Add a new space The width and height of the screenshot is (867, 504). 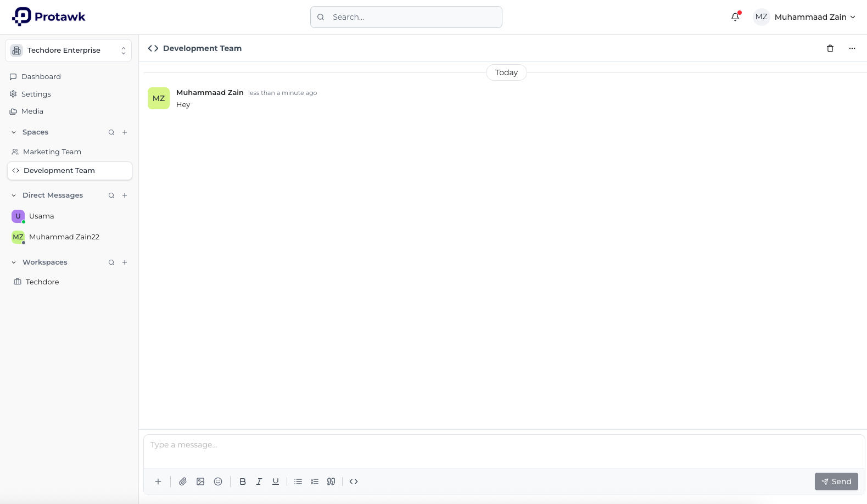tap(125, 132)
